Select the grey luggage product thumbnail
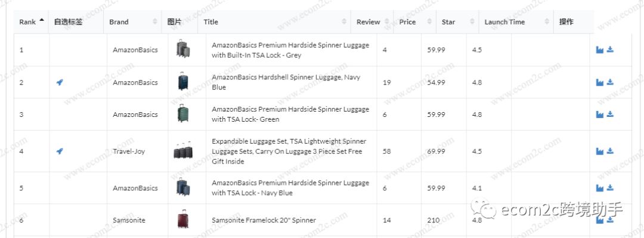Screen dimensions: 644x238 point(183,48)
